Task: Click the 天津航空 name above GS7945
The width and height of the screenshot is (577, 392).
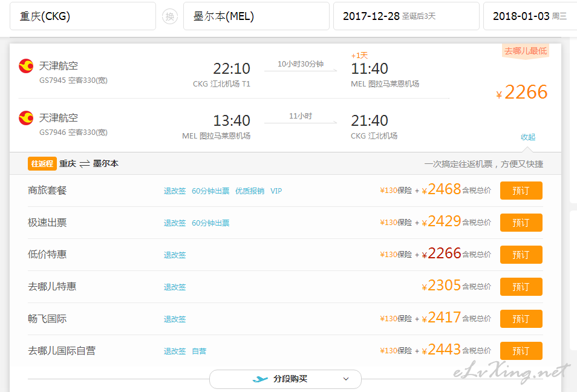Action: coord(59,66)
